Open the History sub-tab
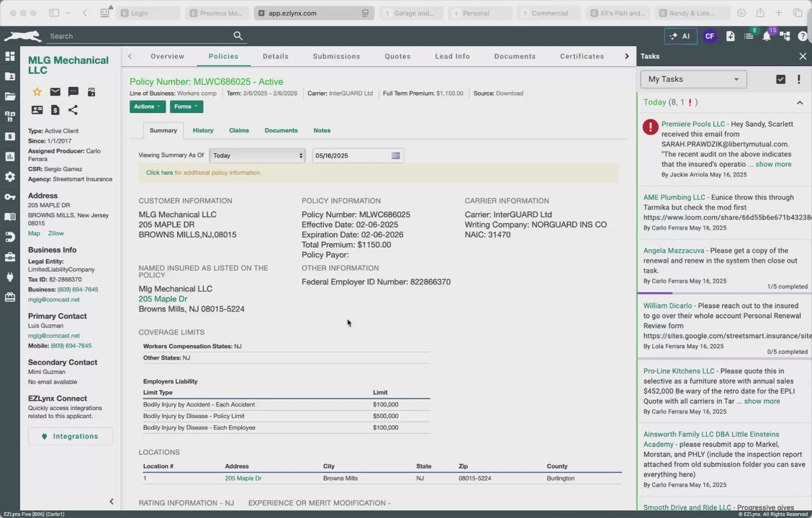Viewport: 812px width, 518px height. pyautogui.click(x=203, y=130)
